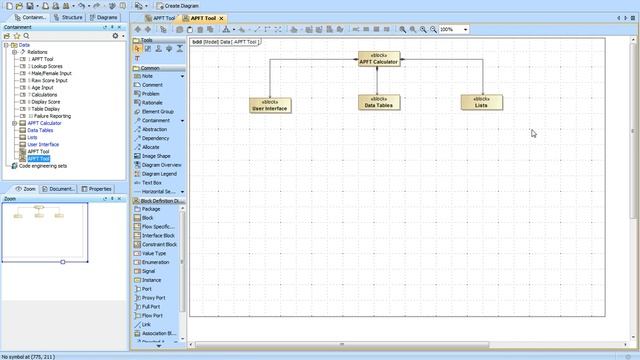The width and height of the screenshot is (640, 360).
Task: Expand the APFT Calculator tree node
Action: pos(14,123)
